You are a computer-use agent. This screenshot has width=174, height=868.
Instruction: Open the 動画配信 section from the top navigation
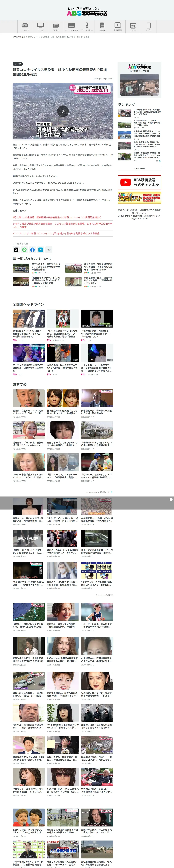coord(118,27)
